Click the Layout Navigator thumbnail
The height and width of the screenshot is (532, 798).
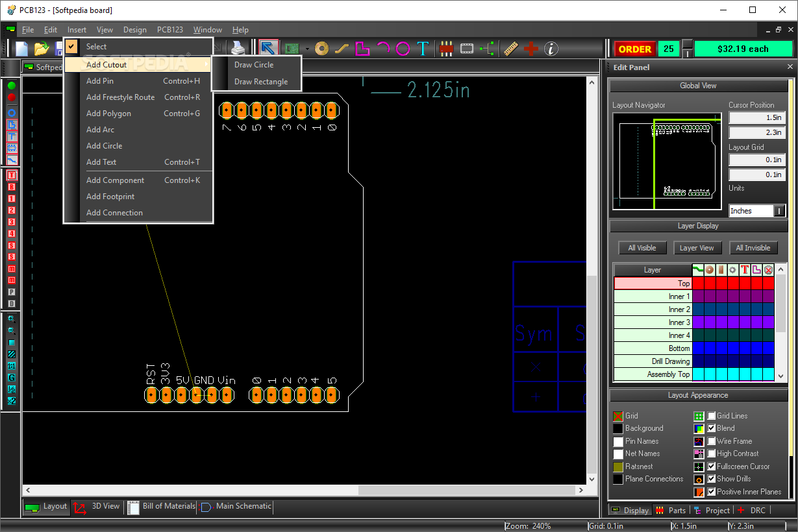pyautogui.click(x=667, y=161)
